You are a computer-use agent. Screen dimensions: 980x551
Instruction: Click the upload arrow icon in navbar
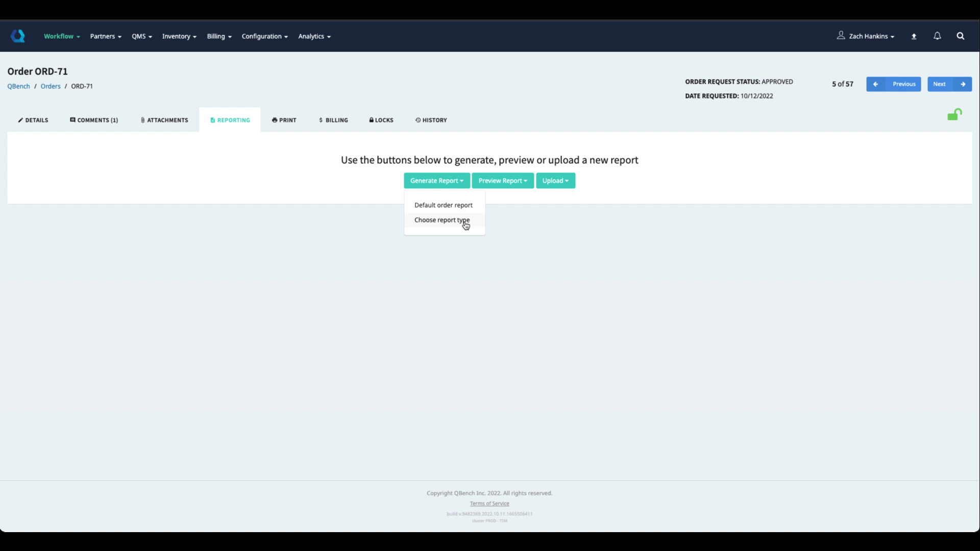point(914,36)
